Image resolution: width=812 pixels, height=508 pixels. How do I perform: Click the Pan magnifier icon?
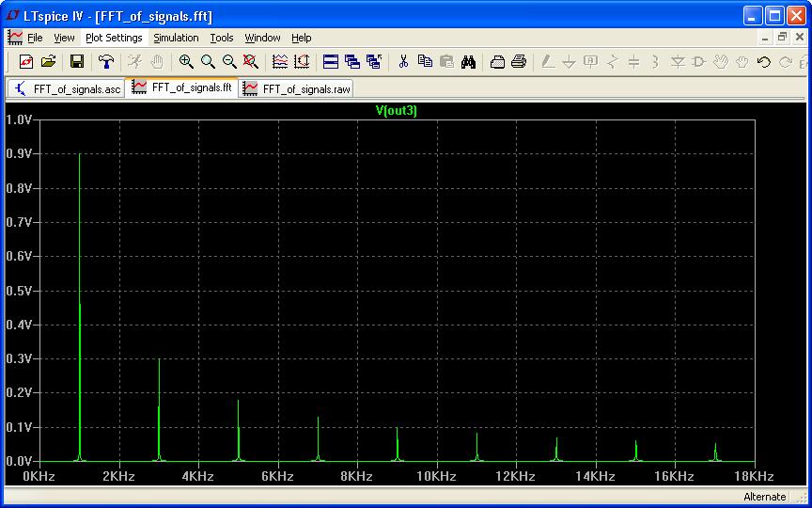(208, 62)
